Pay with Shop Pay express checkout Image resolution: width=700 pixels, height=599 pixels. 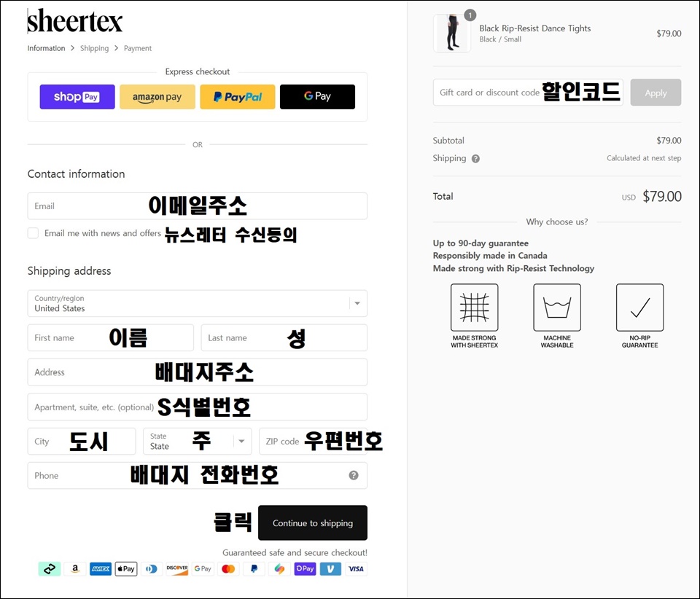[77, 97]
